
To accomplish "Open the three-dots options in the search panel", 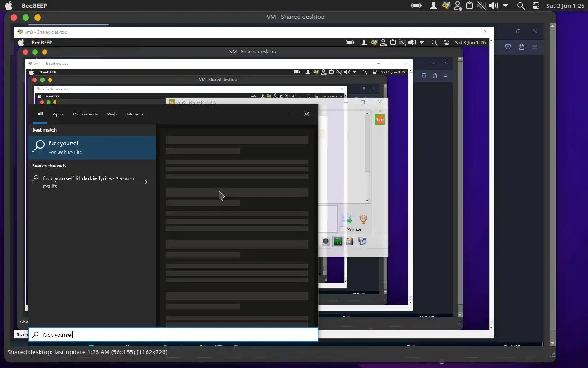I will [x=291, y=114].
